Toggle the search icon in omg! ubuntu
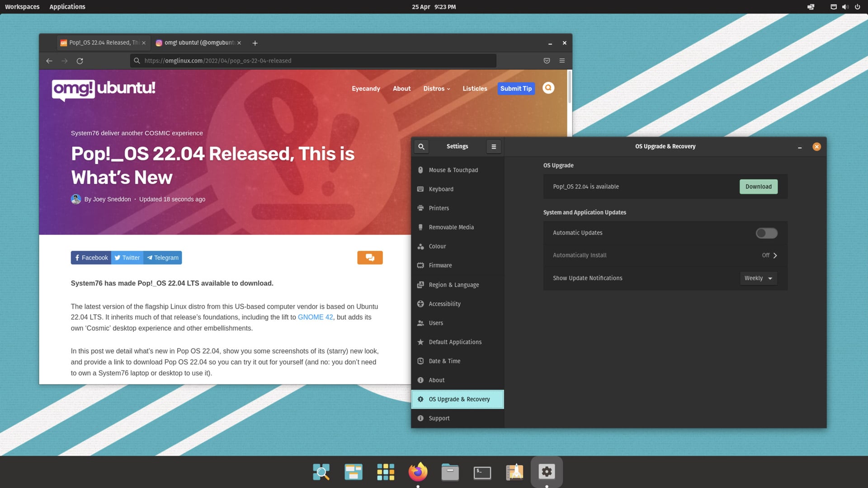Viewport: 868px width, 488px height. pos(548,88)
